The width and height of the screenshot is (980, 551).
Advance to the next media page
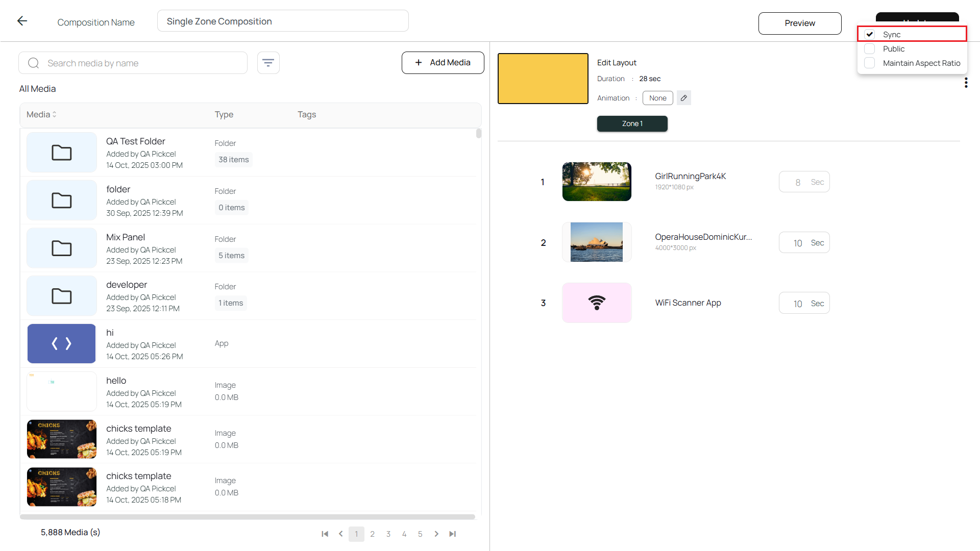click(x=436, y=534)
